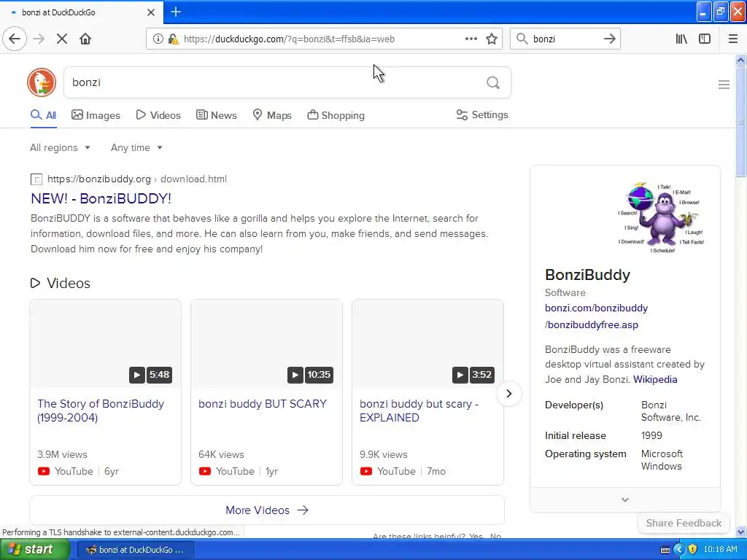Switch to the Maps tab

point(272,115)
